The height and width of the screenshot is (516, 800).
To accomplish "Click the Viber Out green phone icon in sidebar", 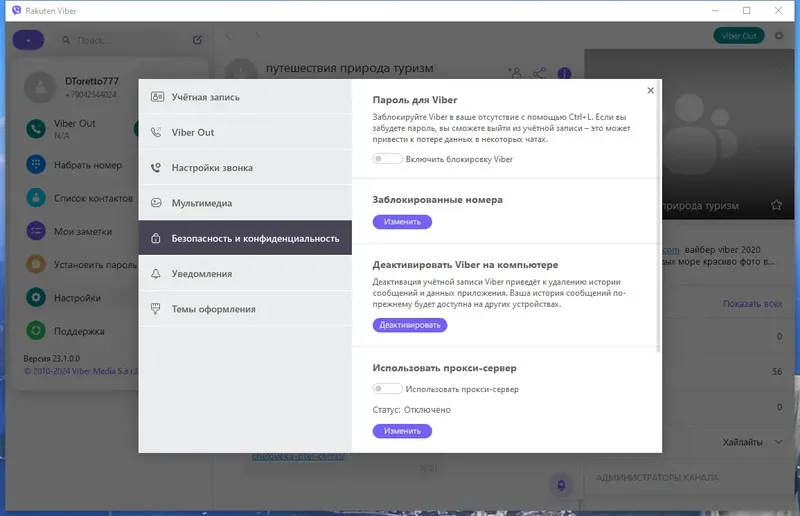I will tap(36, 129).
